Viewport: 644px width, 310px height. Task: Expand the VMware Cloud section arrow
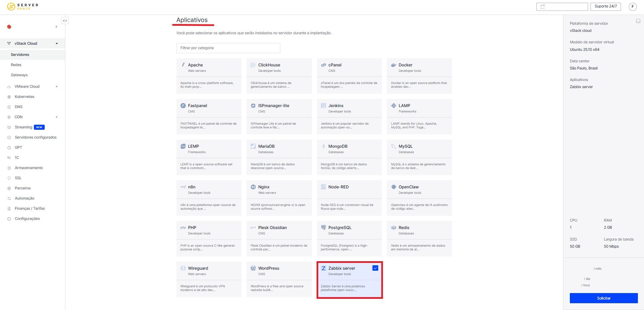pyautogui.click(x=57, y=86)
